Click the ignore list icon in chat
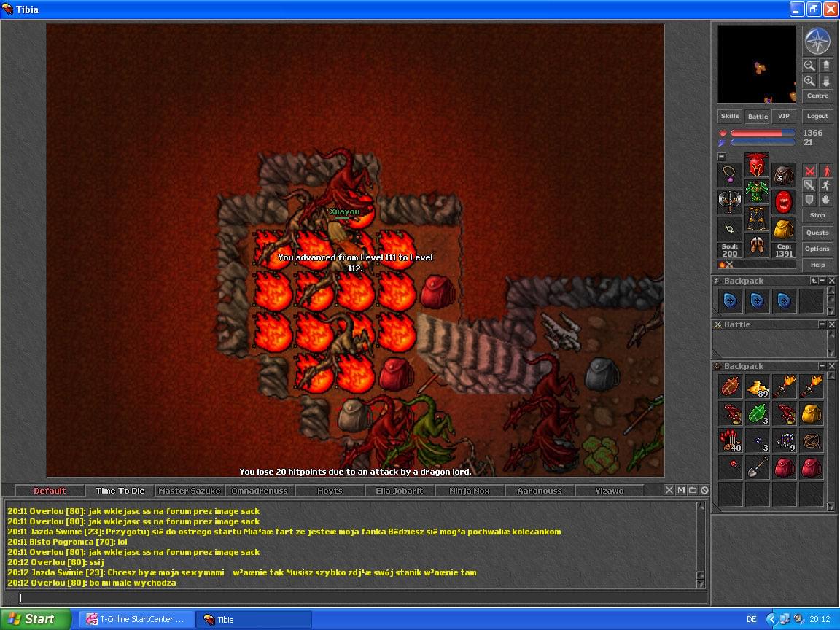The height and width of the screenshot is (630, 840). pos(704,490)
